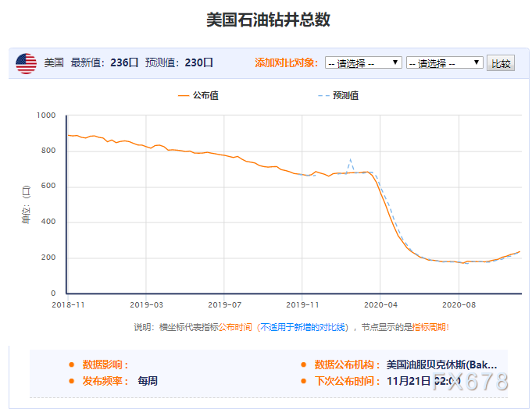Viewport: 532px width, 409px height.
Task: Click the 公布时间 orange text in the note
Action: coord(235,327)
